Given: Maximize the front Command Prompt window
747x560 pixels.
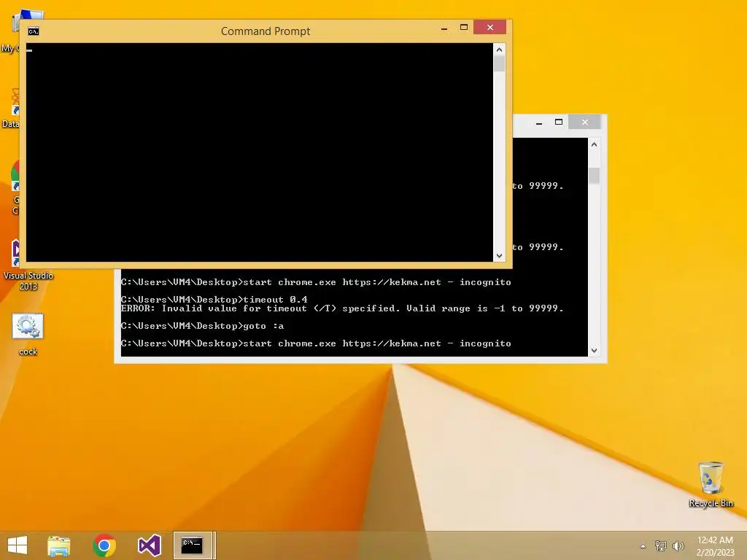Looking at the screenshot, I should click(464, 28).
